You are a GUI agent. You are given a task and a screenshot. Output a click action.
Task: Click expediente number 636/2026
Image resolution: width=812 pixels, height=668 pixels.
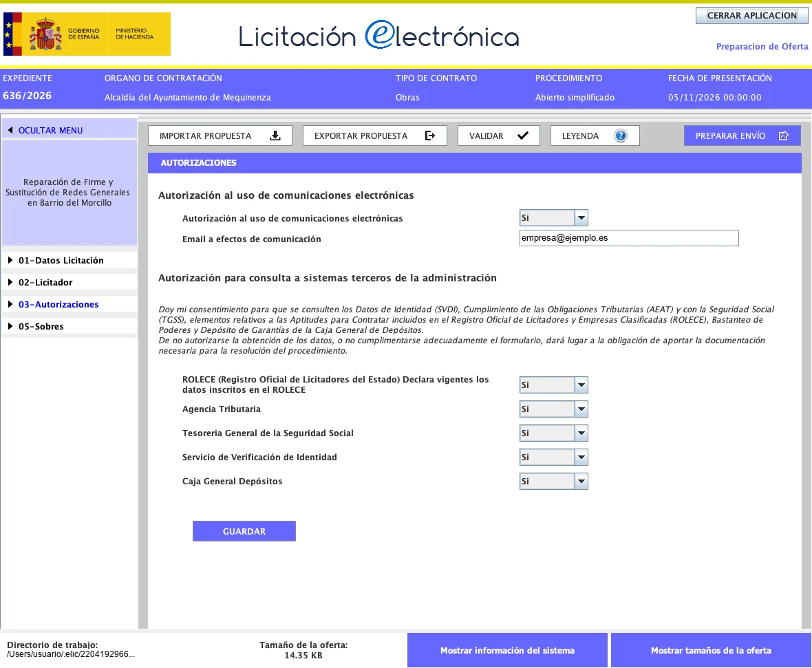28,96
